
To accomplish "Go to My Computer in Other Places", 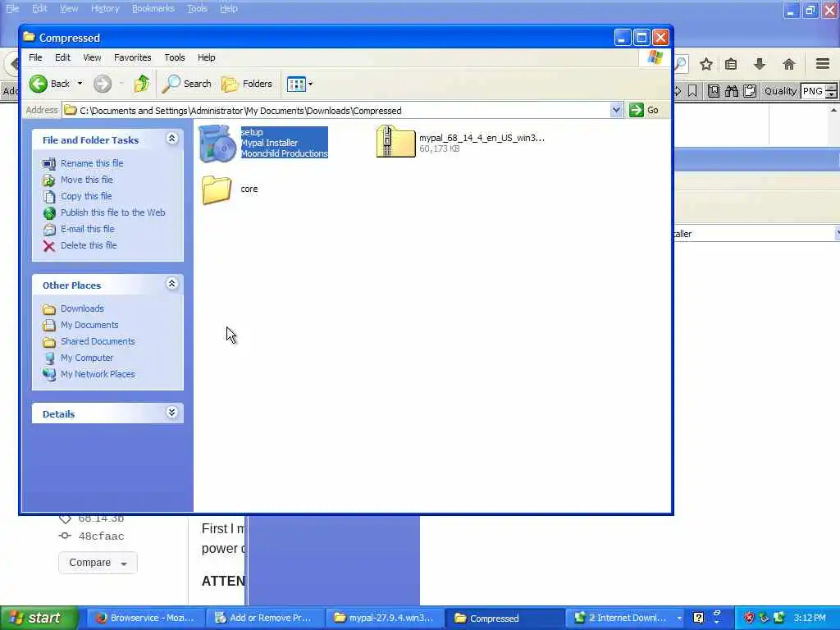I will pos(87,358).
